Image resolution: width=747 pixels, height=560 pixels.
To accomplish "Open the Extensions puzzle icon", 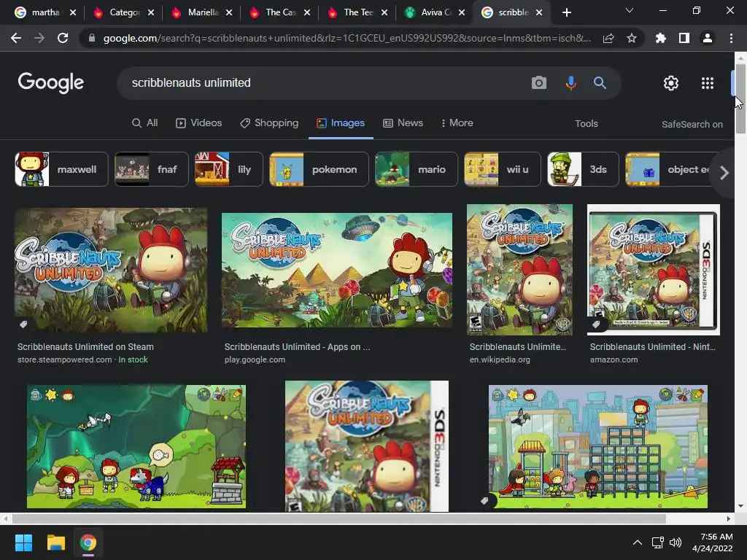I will (661, 38).
